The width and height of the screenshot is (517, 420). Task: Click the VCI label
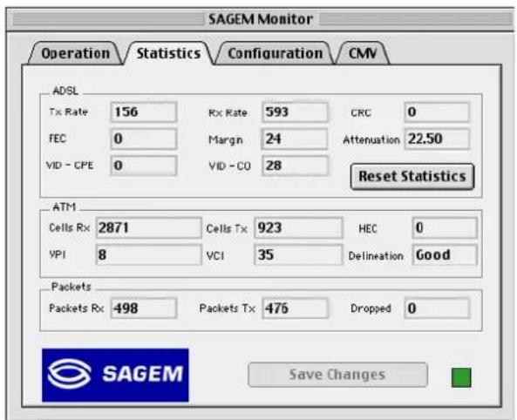pos(215,256)
